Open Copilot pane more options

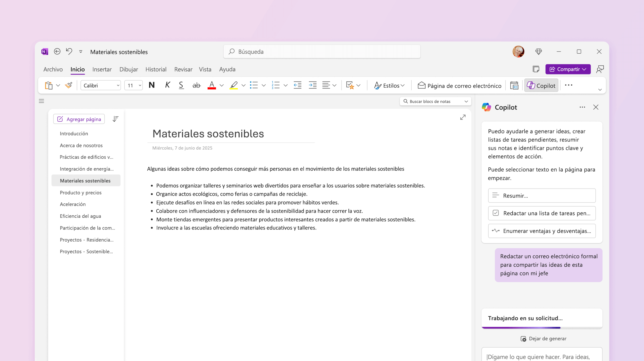coord(582,107)
